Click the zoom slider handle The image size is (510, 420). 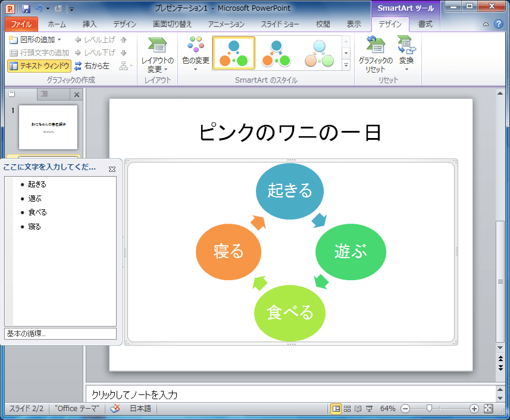[429, 409]
